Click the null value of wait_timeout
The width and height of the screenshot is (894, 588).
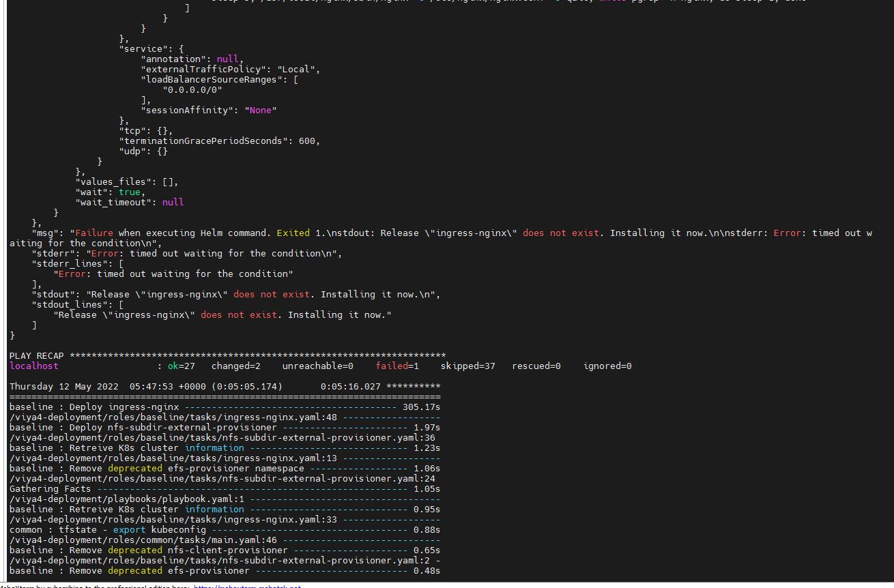[x=173, y=202]
